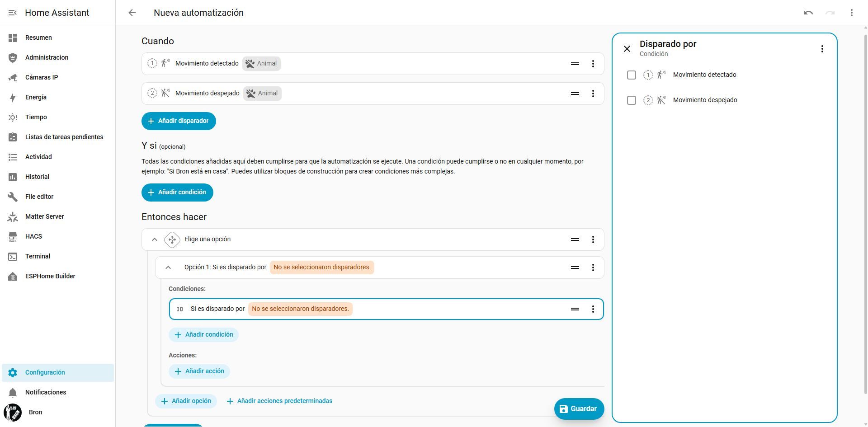Open the Resumen sidebar item
Viewport: 868px width, 427px height.
[58, 38]
